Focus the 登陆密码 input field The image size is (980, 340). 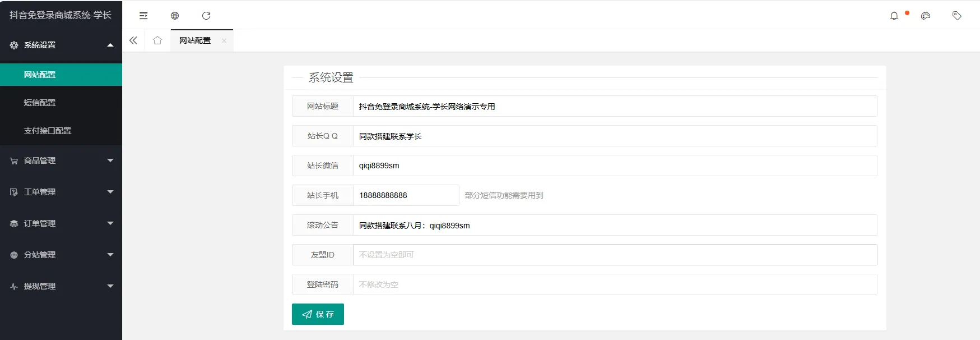coord(615,284)
